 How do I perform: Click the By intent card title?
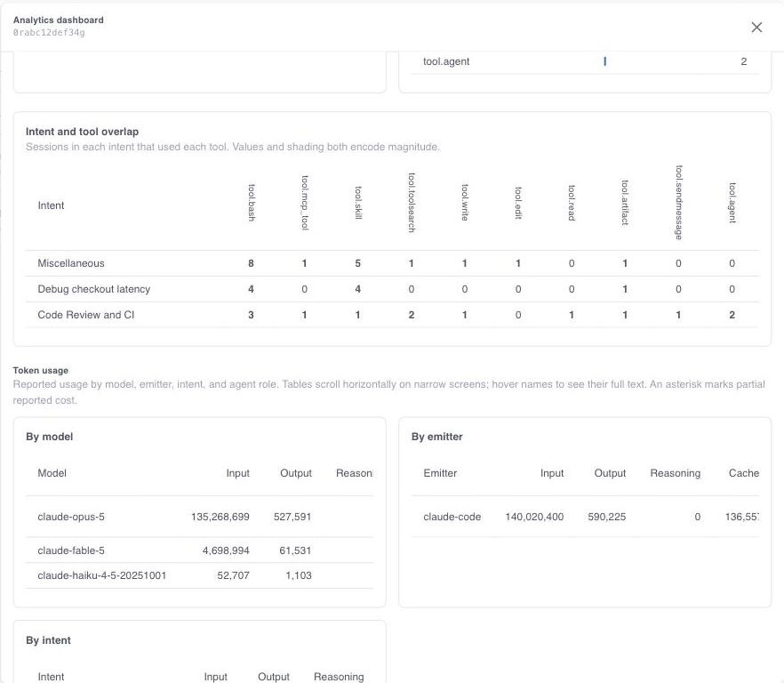[49, 640]
